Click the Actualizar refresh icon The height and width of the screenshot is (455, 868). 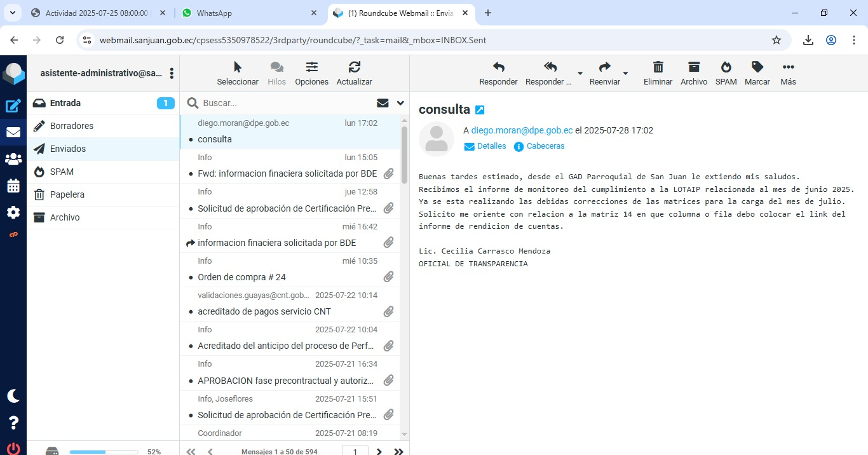pos(354,67)
